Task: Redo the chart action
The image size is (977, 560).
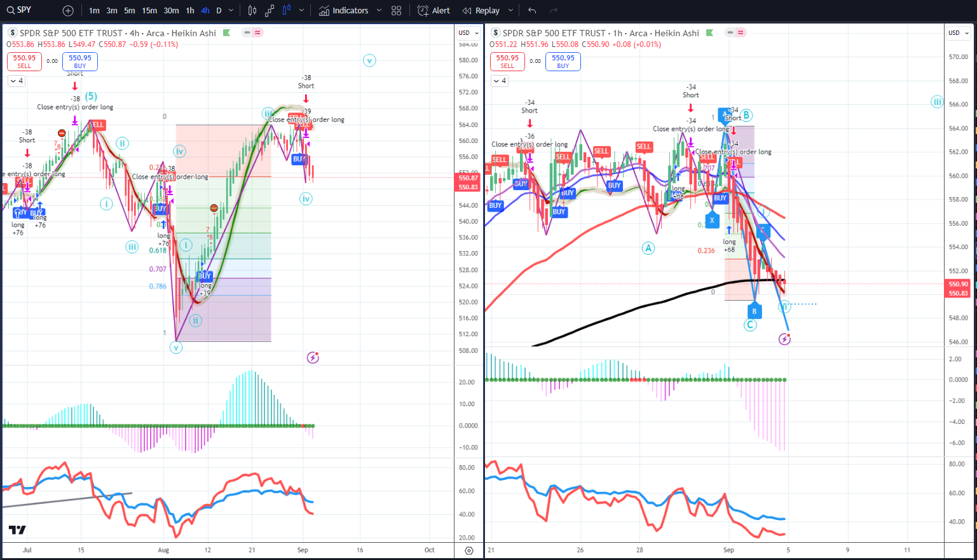Action: pyautogui.click(x=553, y=11)
